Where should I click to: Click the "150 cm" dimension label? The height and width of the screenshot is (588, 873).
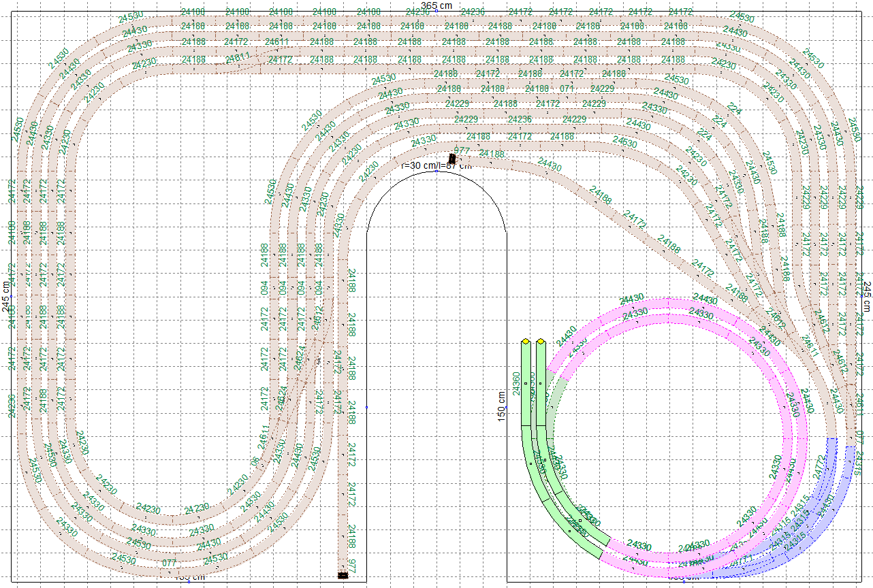click(x=502, y=406)
